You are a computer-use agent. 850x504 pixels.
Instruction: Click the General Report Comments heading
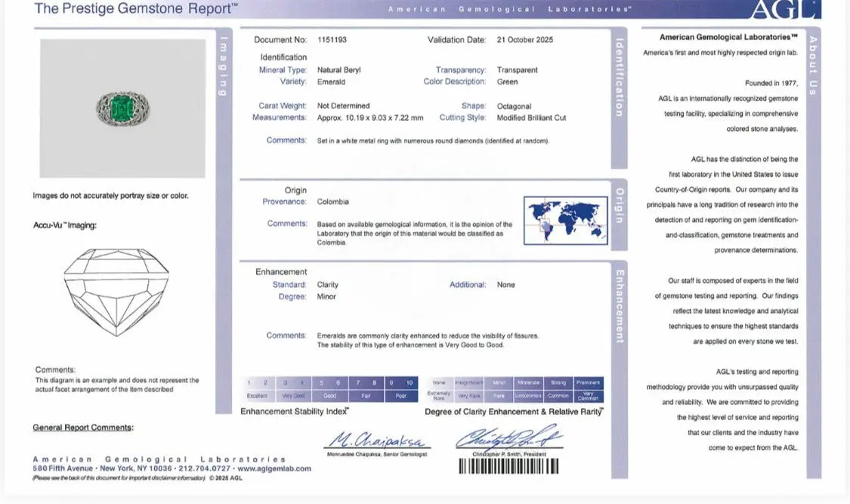83,428
